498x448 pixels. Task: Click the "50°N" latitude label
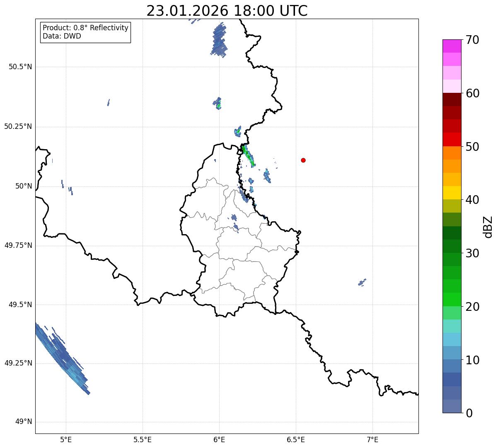tap(24, 186)
